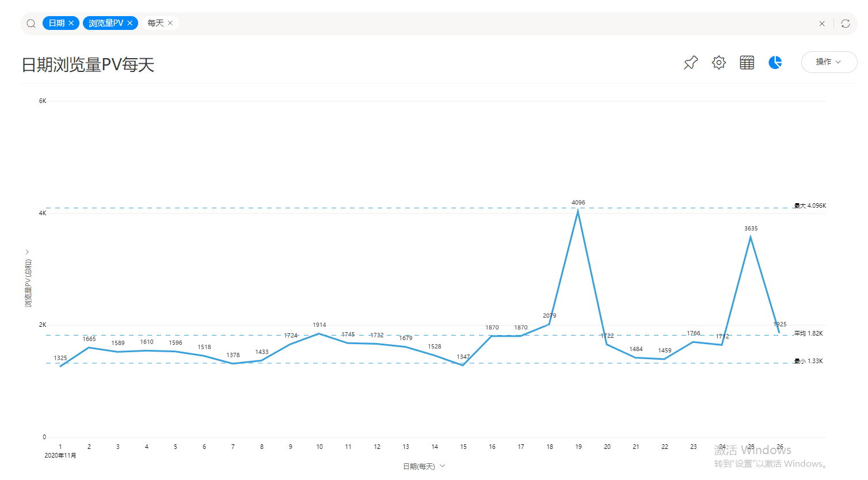The height and width of the screenshot is (480, 868).
Task: Refresh the query results icon
Action: pyautogui.click(x=846, y=24)
